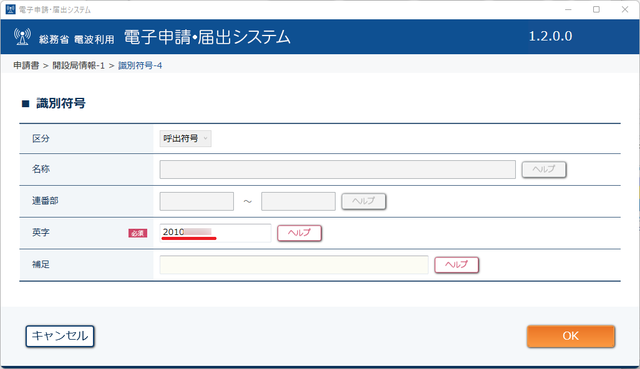Screen dimensions: 640x369
Task: Click the 英字 row label
Action: (41, 233)
